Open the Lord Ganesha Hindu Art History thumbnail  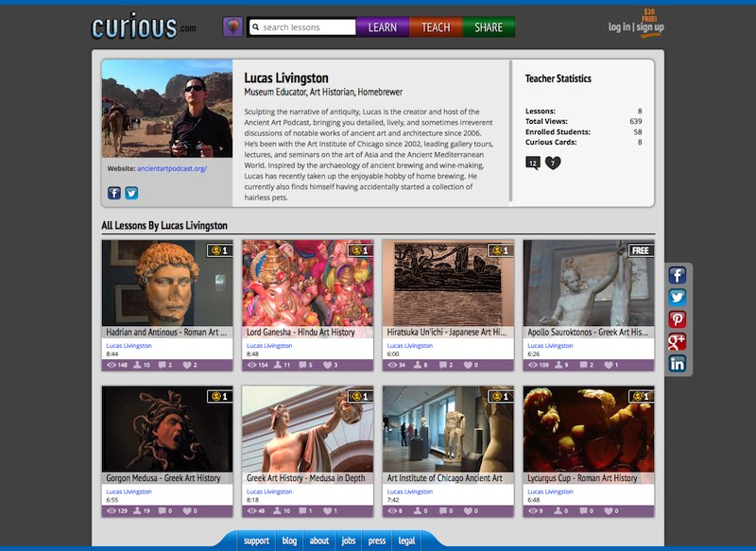[x=308, y=284]
